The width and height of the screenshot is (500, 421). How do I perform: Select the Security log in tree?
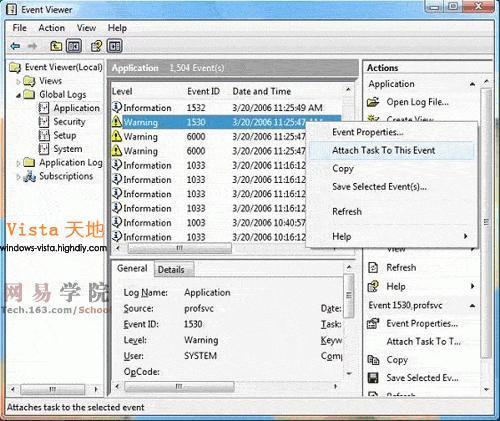(x=69, y=122)
